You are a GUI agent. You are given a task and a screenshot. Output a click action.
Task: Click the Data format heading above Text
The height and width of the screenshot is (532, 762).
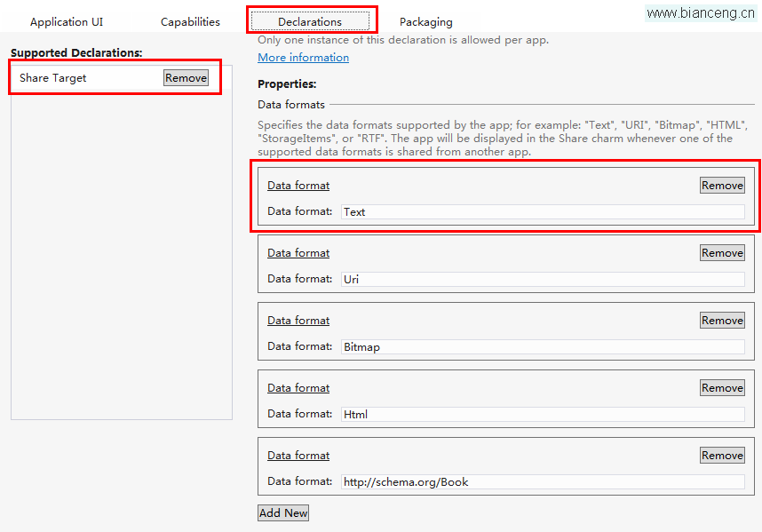(x=298, y=185)
